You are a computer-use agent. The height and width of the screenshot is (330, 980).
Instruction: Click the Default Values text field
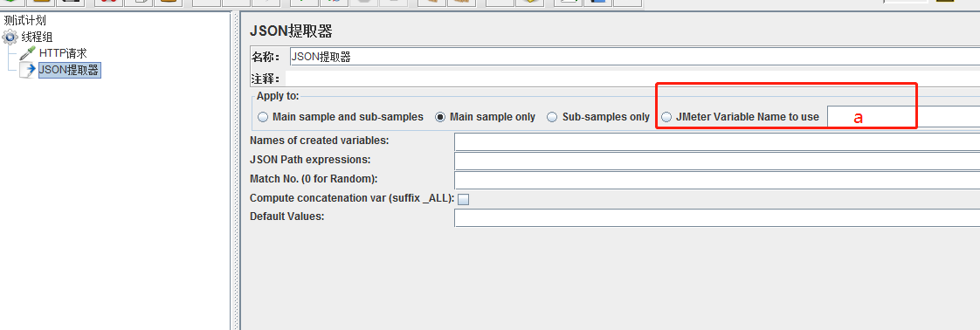tap(717, 218)
